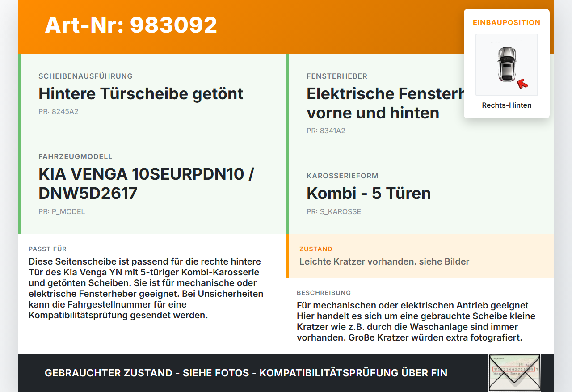Select the orange Zustand warning section
This screenshot has width=572, height=392.
pos(420,256)
